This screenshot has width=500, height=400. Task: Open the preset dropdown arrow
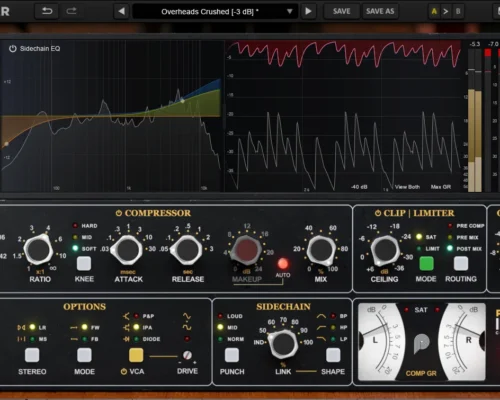290,11
